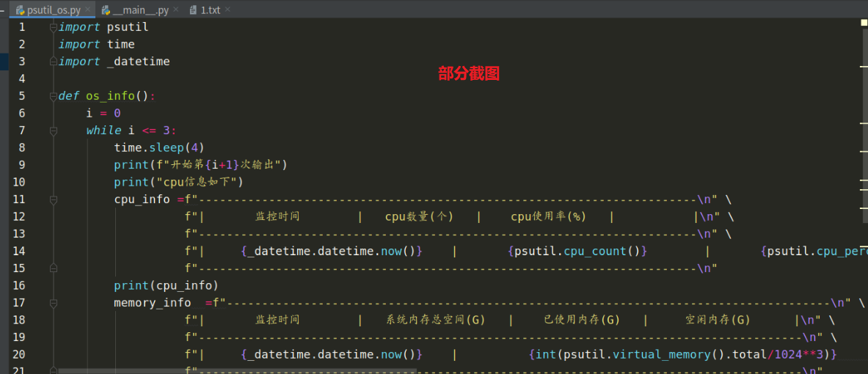Click 'cpu使用率(%)' header text
Screen dimensions: 868x374
548,216
